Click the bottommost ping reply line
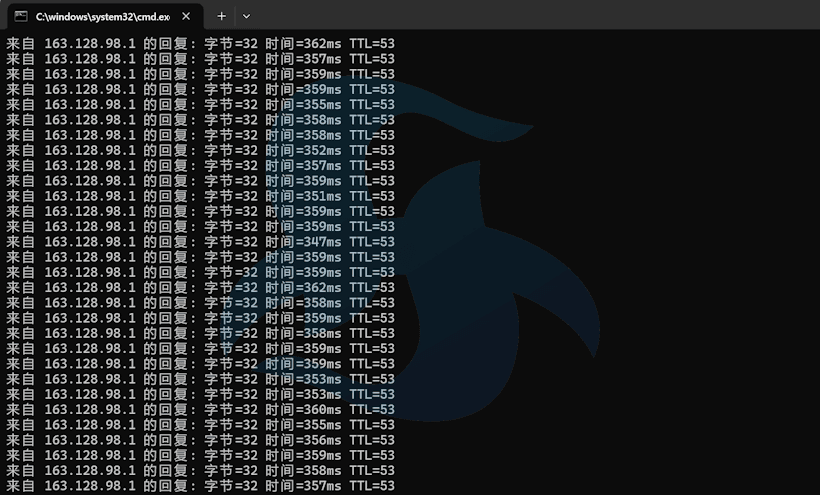Viewport: 820px width, 495px height. (x=200, y=486)
